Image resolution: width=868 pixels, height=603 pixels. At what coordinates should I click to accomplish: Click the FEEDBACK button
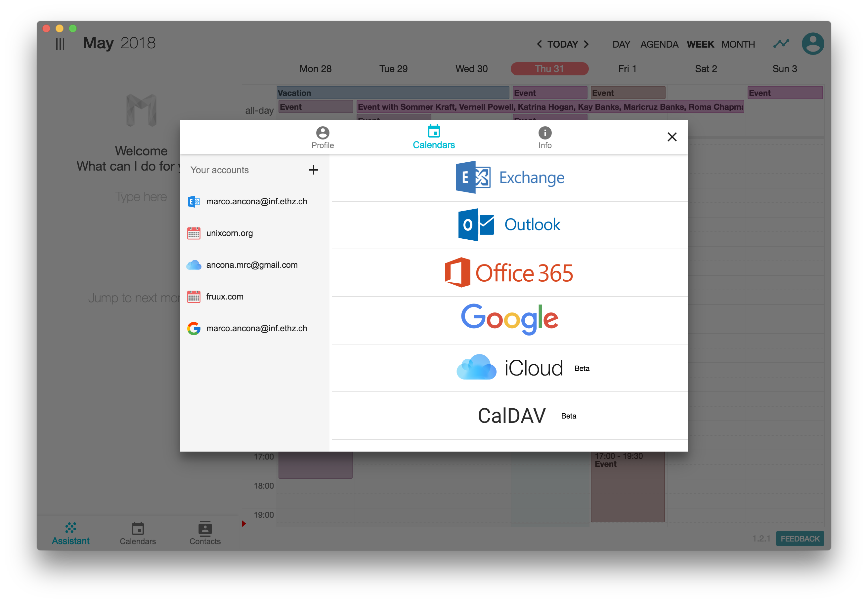800,539
